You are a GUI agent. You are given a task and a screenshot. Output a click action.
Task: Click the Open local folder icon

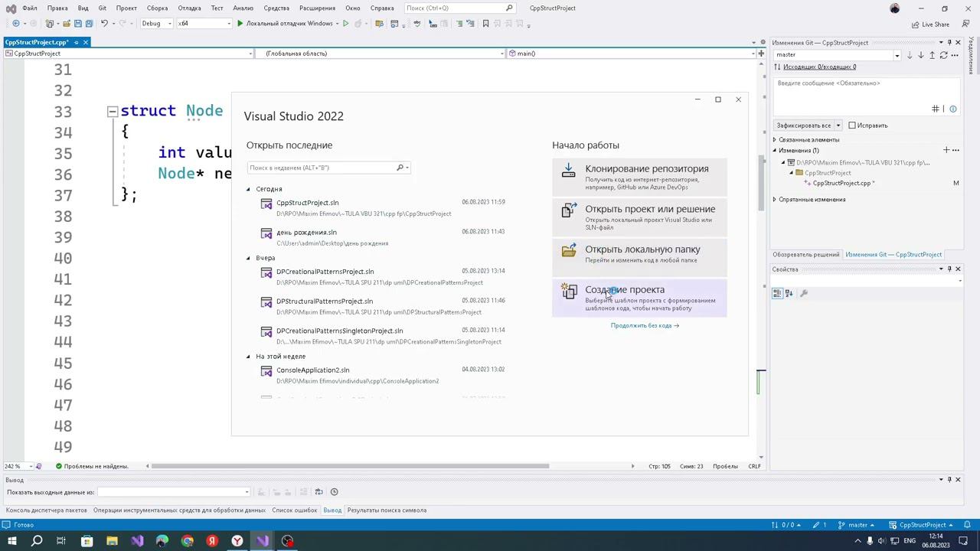tap(568, 250)
